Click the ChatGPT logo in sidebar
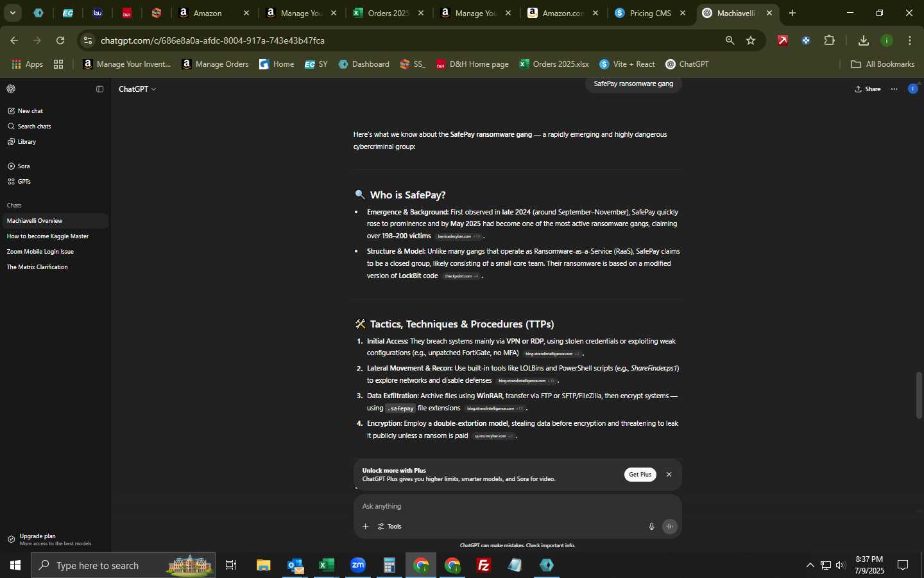924x578 pixels. click(11, 89)
